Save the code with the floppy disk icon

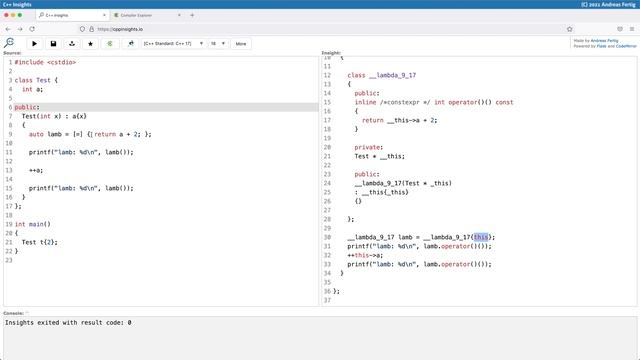53,44
